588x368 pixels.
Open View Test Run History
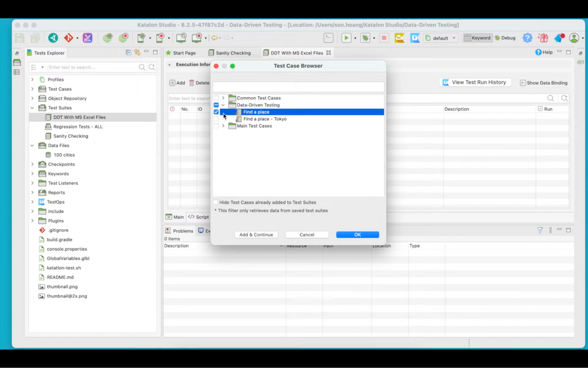pos(475,82)
